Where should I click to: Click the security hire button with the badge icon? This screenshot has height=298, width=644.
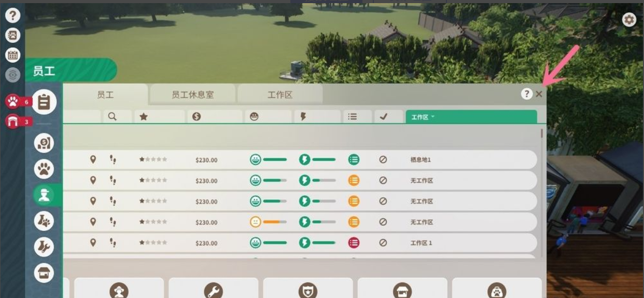[x=308, y=288]
